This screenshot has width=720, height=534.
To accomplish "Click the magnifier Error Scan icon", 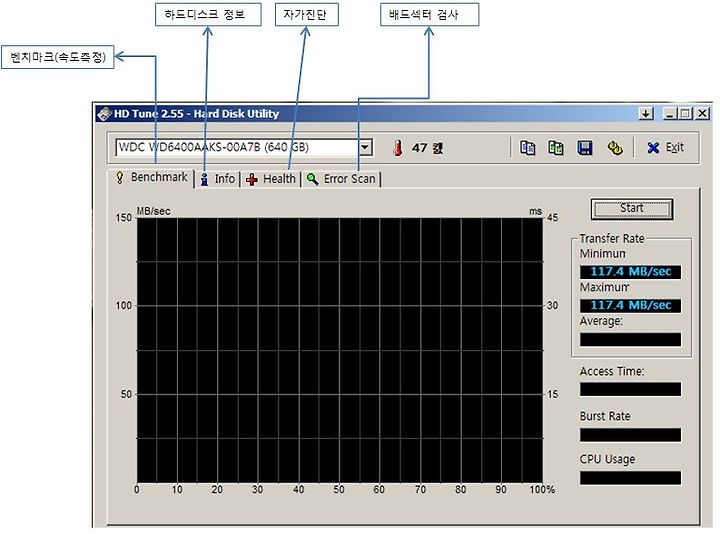I will tap(313, 179).
